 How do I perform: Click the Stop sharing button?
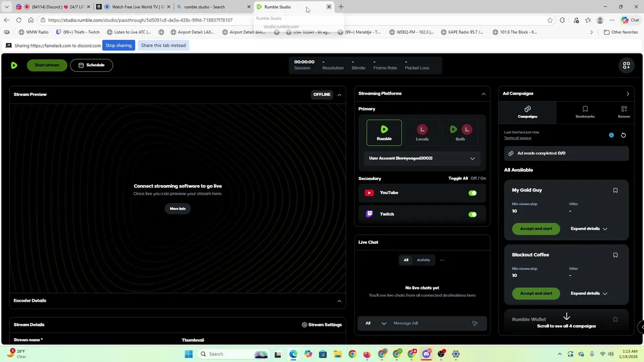pyautogui.click(x=118, y=45)
